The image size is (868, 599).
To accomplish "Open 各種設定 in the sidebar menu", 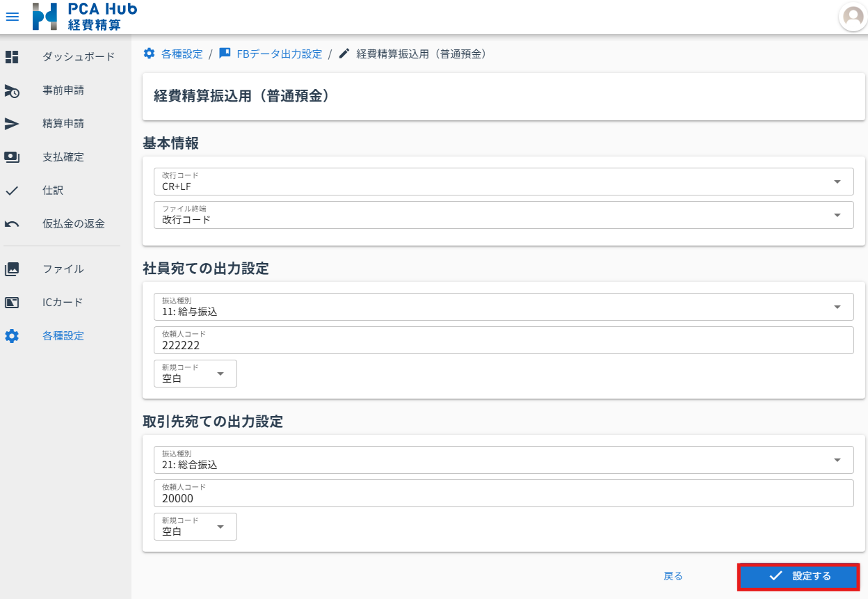I will click(63, 336).
